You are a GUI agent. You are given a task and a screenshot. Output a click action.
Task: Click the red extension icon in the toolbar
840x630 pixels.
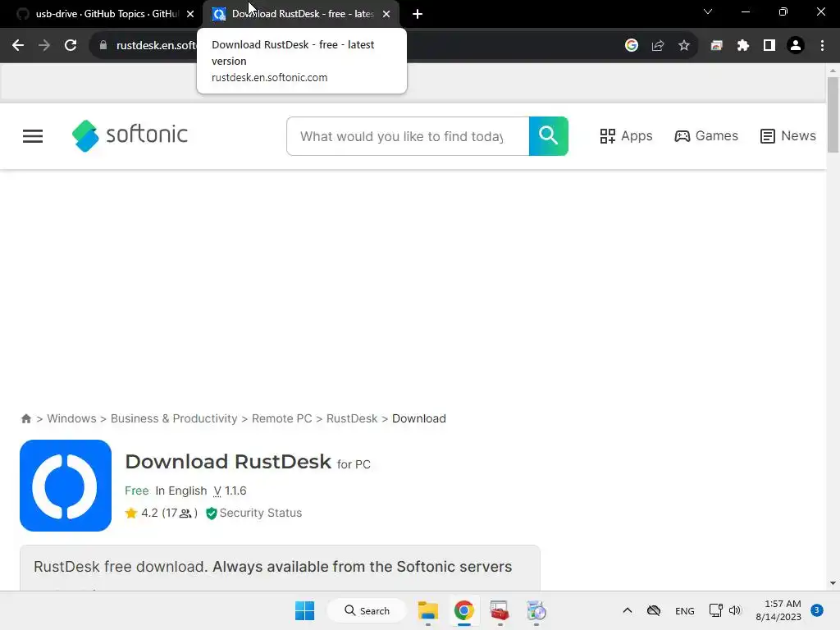pyautogui.click(x=716, y=46)
